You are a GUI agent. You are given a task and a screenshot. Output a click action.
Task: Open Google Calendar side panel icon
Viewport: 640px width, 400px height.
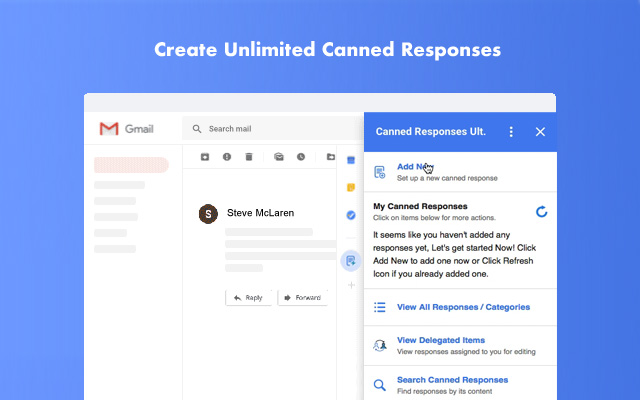tap(351, 160)
